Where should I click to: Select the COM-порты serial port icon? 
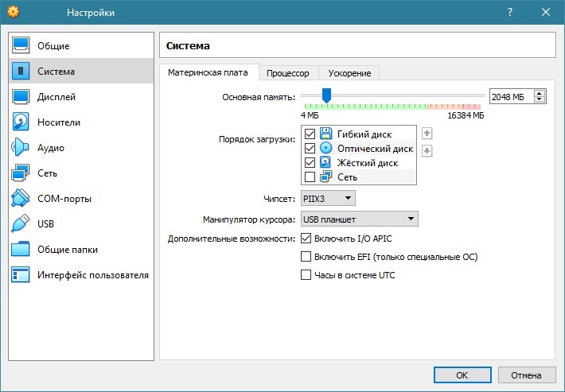point(21,199)
